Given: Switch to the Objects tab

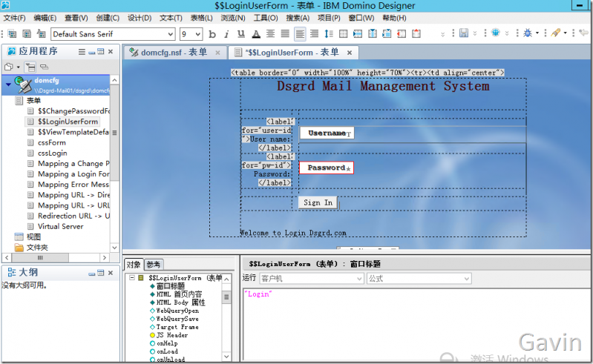Looking at the screenshot, I should click(x=133, y=265).
